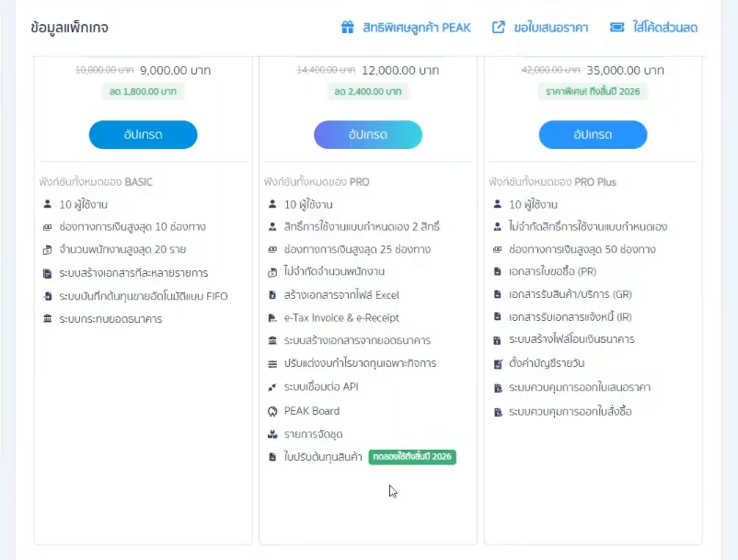
Task: Click the coupon ticket icon for ใส่โค้ดส่วนลด
Action: pyautogui.click(x=617, y=28)
